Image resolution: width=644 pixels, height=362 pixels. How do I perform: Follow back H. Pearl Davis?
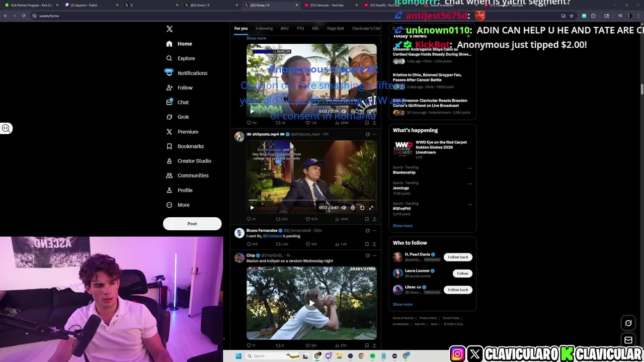click(458, 257)
